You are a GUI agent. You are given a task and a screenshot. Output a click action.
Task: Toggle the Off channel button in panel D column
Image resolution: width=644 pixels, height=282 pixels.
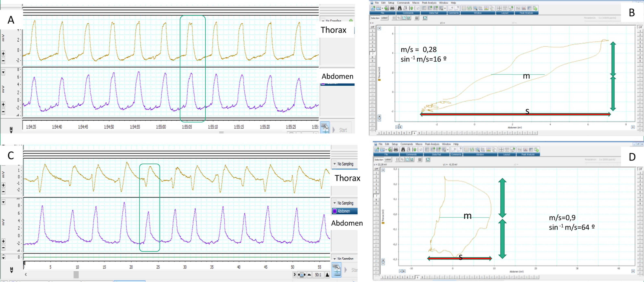click(x=376, y=169)
